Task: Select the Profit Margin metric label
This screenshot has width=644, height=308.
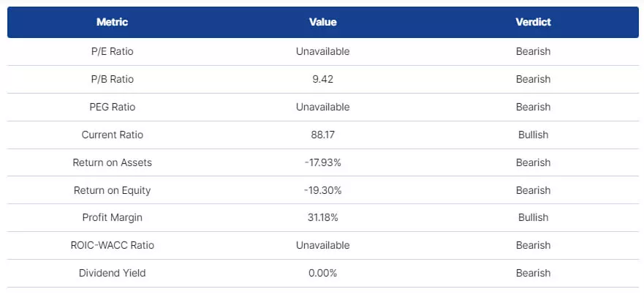Action: (112, 217)
